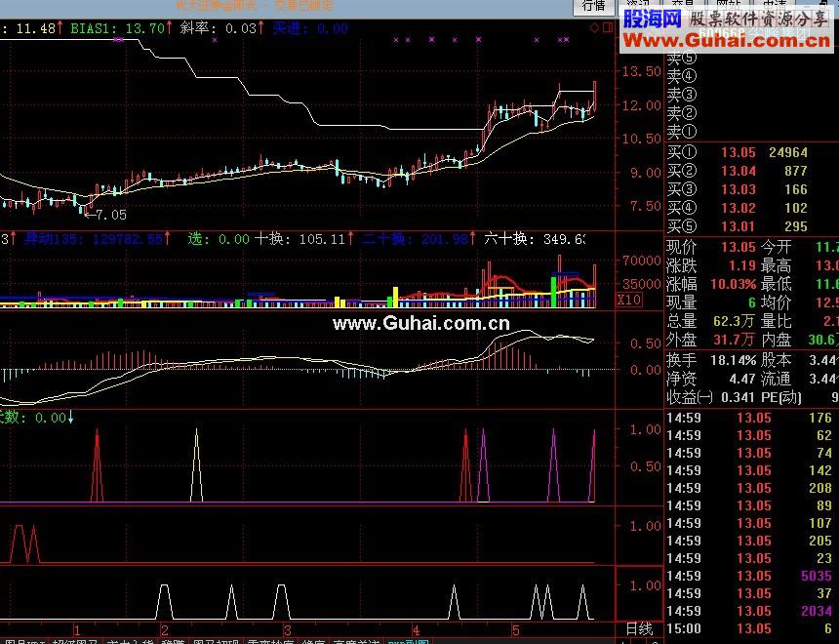This screenshot has width=839, height=644.
Task: Click the diamond icon above the price chart
Action: click(x=594, y=28)
